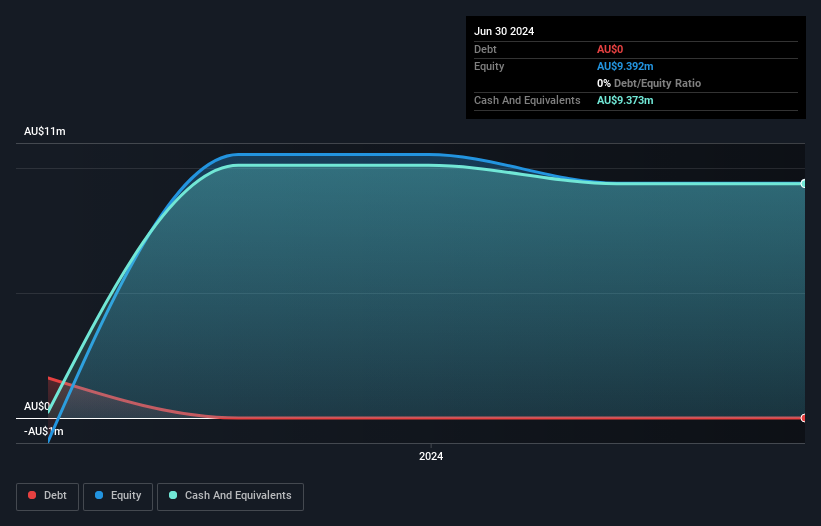Image resolution: width=821 pixels, height=526 pixels.
Task: Toggle Cash And Equivalents legend button
Action: (230, 496)
